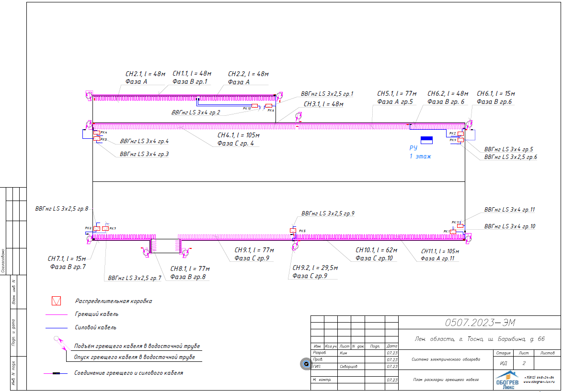Click the blue Силовой кабель legend line

(x=56, y=328)
